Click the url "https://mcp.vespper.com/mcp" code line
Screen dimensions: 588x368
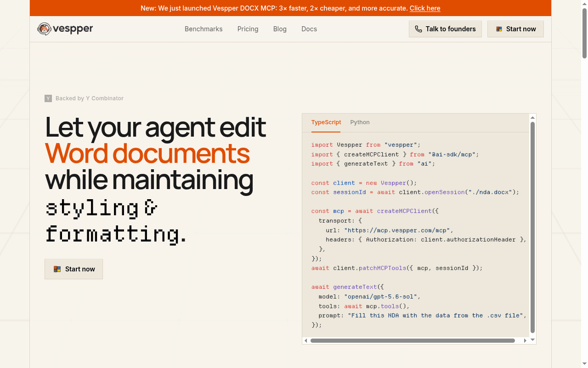[390, 230]
